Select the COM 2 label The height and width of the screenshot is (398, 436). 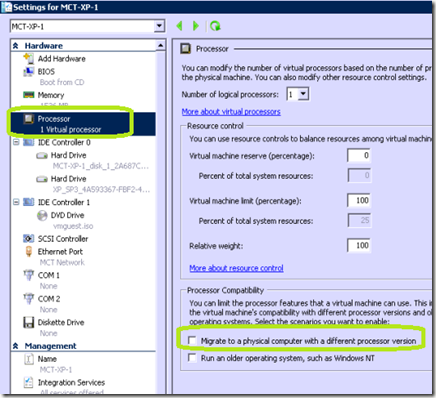pyautogui.click(x=49, y=299)
